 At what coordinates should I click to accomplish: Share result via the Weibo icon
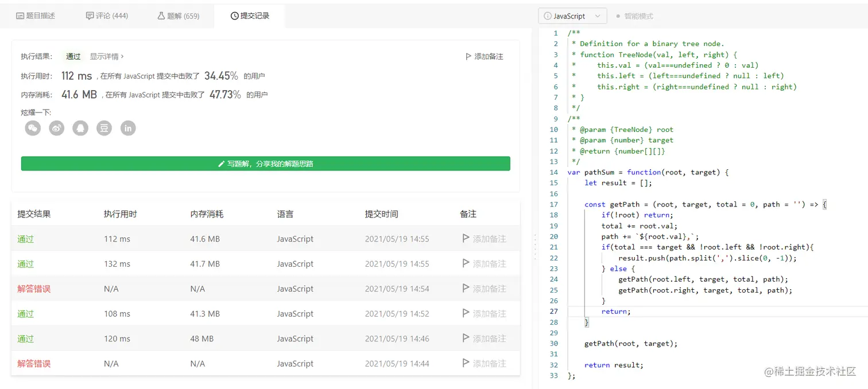(x=56, y=128)
